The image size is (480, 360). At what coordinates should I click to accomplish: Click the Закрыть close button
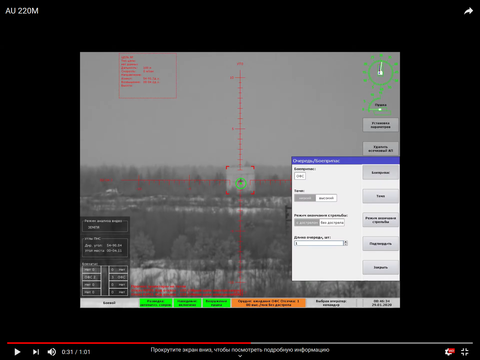coord(380,267)
